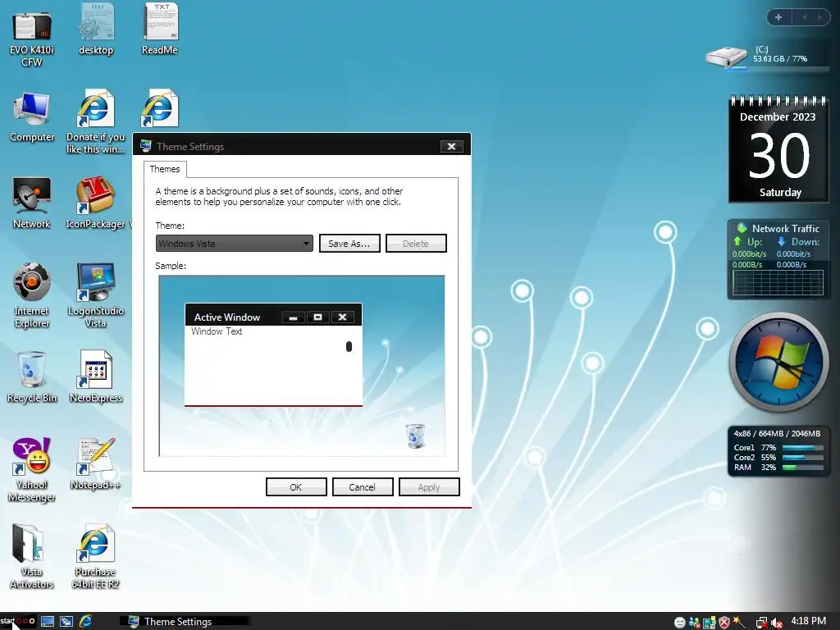Click the Network Traffic gadget
The image size is (840, 630).
[x=778, y=260]
